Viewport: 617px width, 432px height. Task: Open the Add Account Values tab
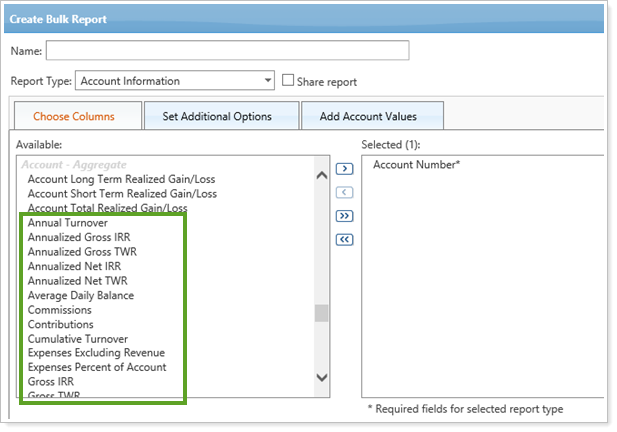tap(367, 116)
